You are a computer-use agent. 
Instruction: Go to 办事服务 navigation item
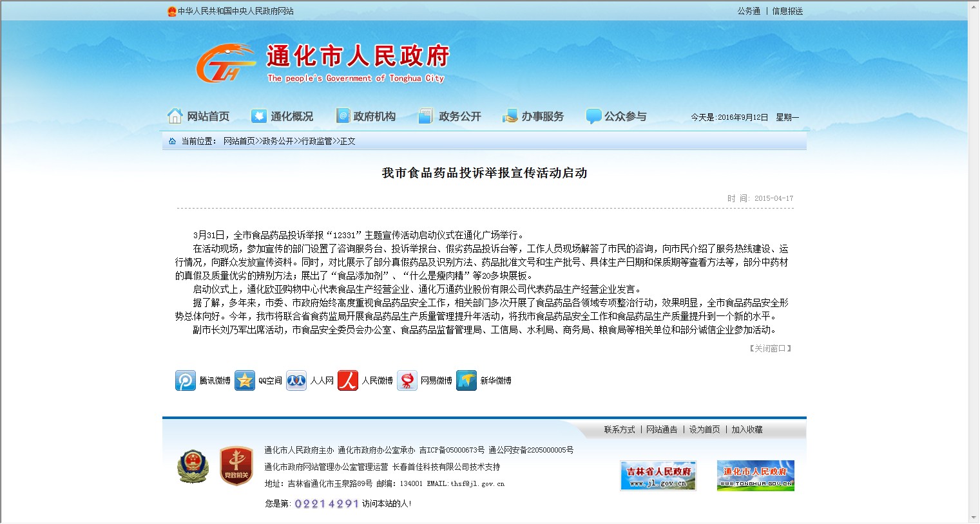pyautogui.click(x=533, y=117)
